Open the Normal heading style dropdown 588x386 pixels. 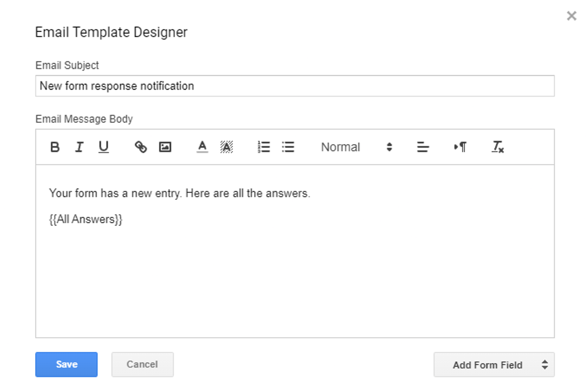tap(356, 147)
